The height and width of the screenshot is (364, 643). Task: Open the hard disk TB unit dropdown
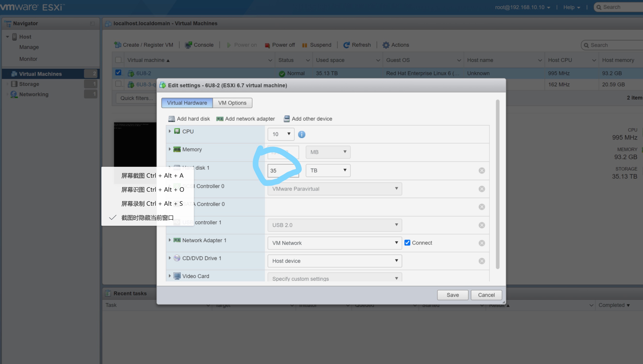click(328, 170)
